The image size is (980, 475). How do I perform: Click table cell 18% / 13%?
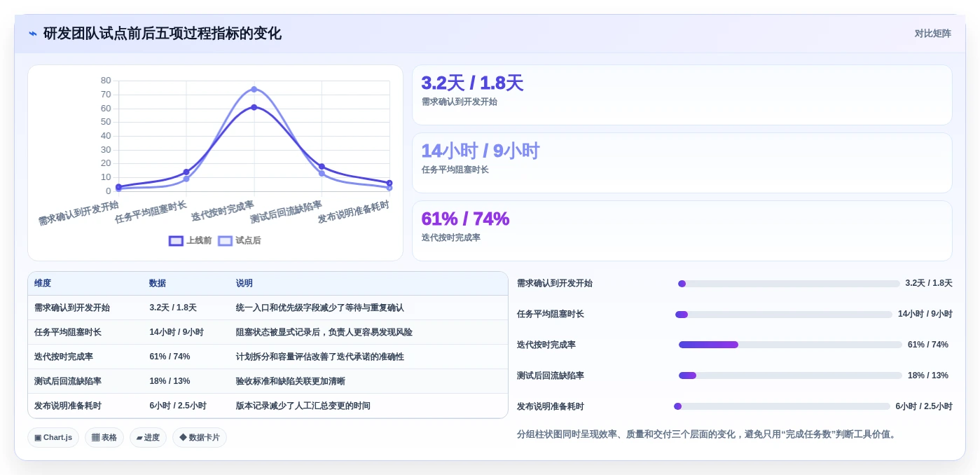[170, 381]
